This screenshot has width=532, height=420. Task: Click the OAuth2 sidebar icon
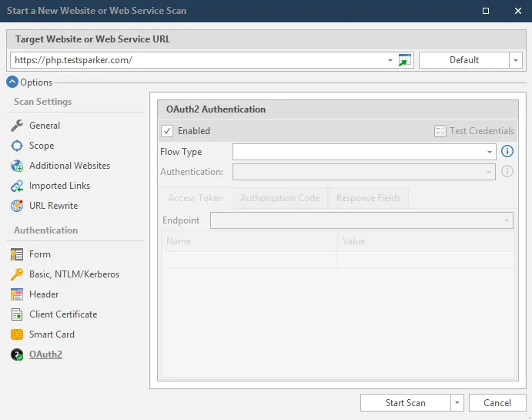click(x=17, y=354)
